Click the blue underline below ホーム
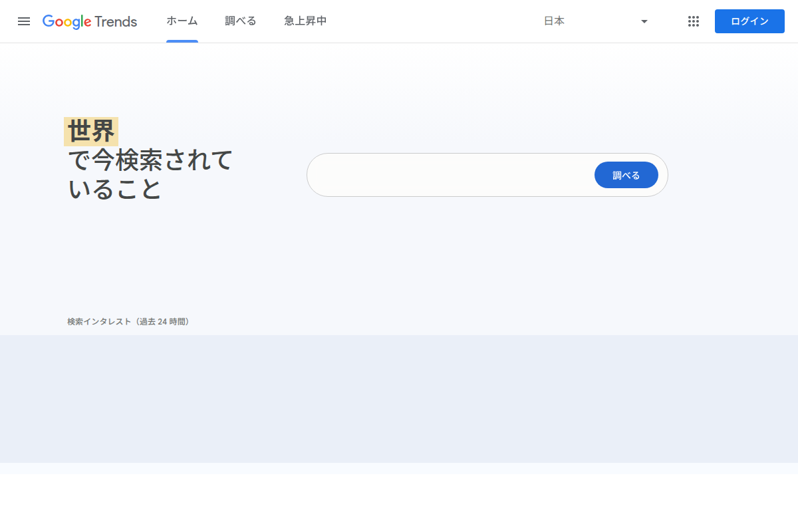Viewport: 798px width, 532px height. (x=182, y=41)
